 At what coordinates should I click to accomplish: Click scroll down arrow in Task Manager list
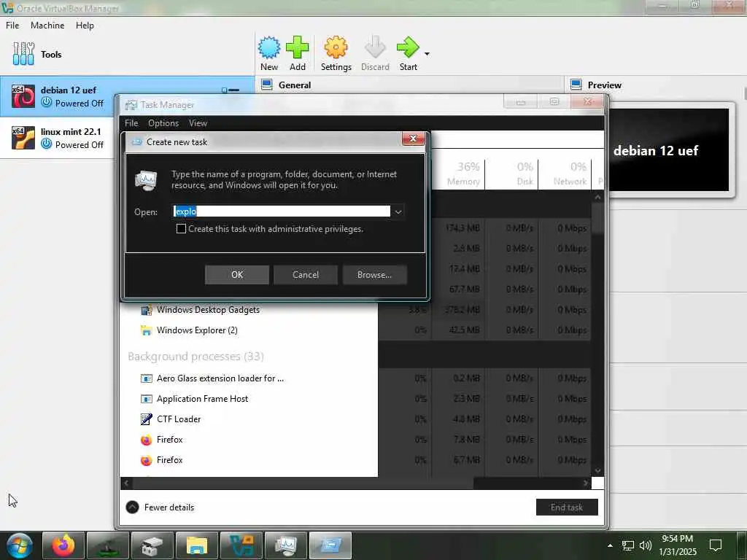(598, 470)
